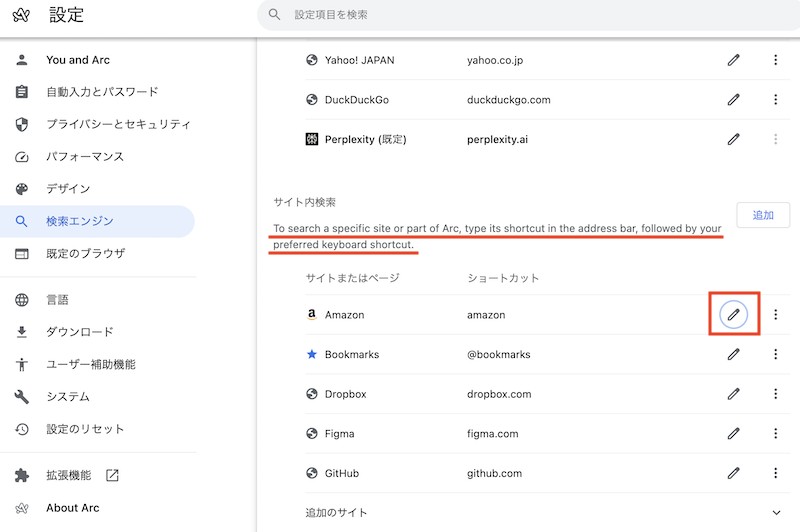Open more options for Dropbox
800x532 pixels.
click(x=776, y=394)
